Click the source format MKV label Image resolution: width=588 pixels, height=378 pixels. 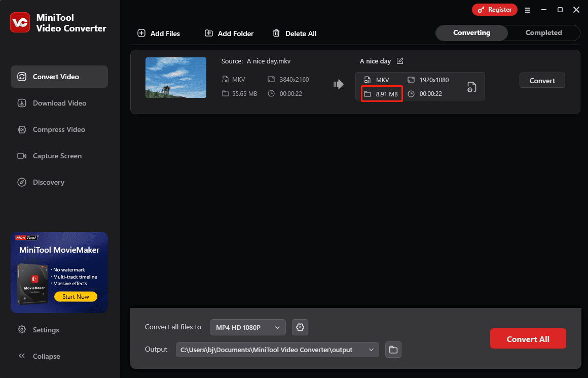pyautogui.click(x=239, y=80)
